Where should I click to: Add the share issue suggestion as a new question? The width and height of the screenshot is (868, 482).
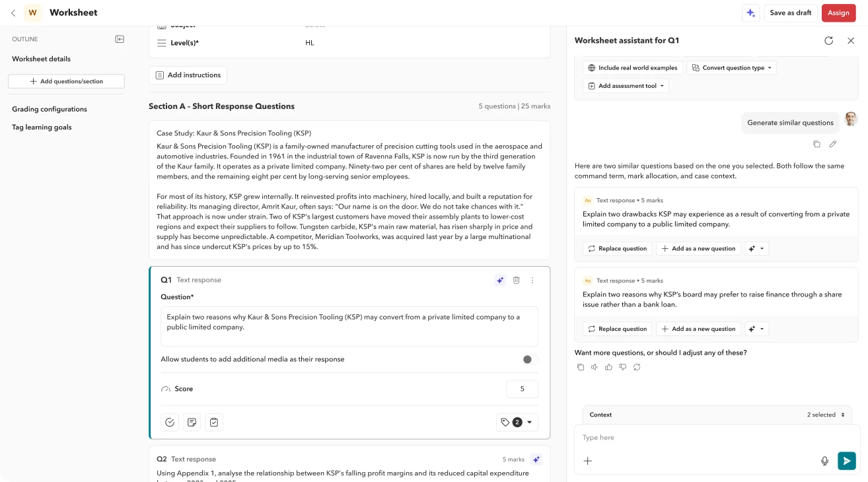(698, 329)
